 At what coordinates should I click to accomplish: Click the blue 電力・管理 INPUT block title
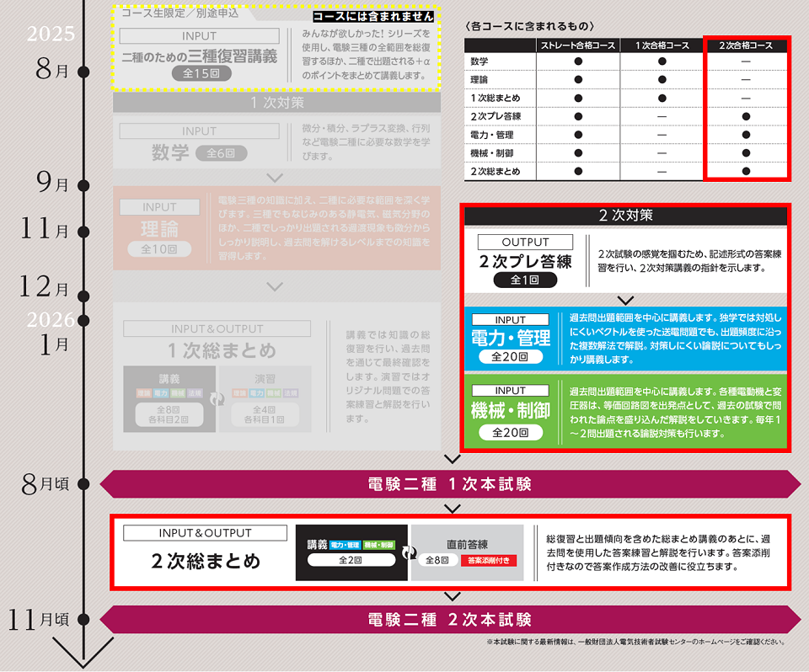tap(510, 339)
